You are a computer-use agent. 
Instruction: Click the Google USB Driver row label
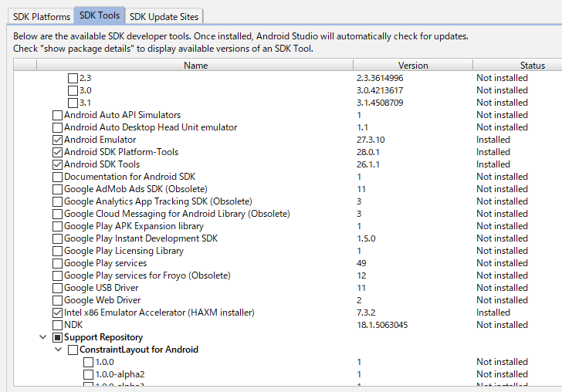pyautogui.click(x=101, y=288)
